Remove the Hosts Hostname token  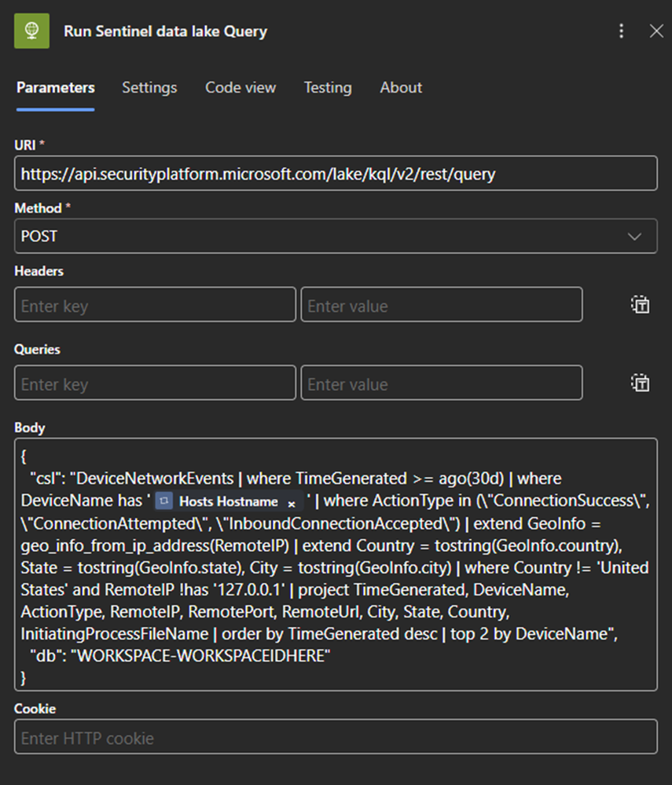click(x=292, y=502)
